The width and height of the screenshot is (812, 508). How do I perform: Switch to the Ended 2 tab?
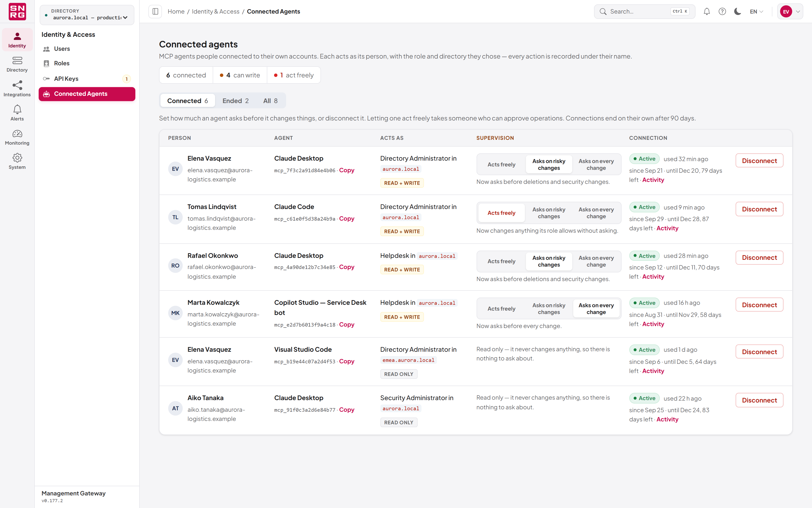[236, 101]
